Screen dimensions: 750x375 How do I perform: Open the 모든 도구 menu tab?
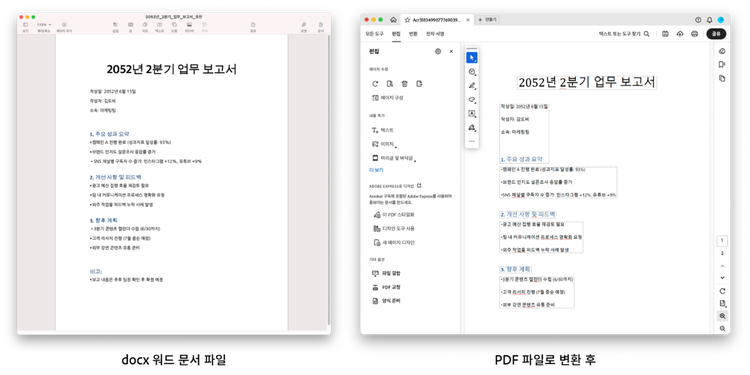(375, 34)
